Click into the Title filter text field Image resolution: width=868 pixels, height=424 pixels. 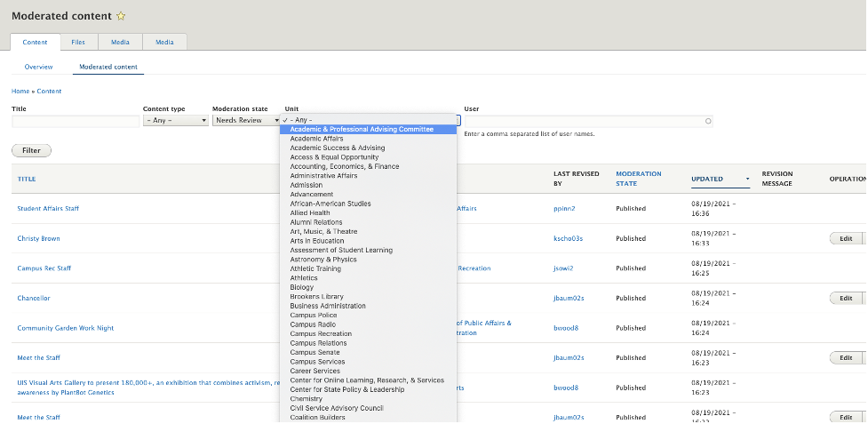coord(75,121)
